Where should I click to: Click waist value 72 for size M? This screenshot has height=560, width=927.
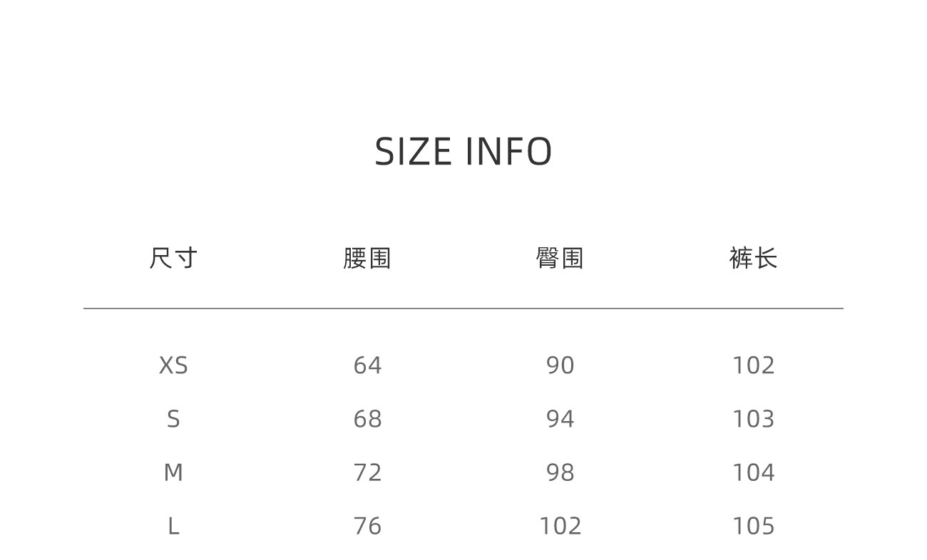coord(367,472)
